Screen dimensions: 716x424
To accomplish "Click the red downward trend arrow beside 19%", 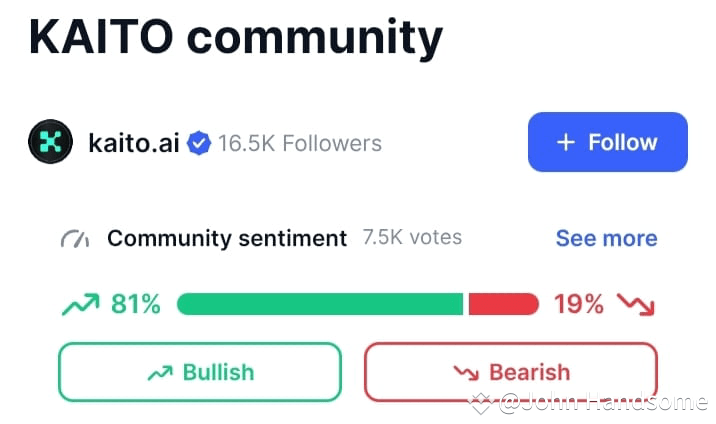I will (x=636, y=304).
